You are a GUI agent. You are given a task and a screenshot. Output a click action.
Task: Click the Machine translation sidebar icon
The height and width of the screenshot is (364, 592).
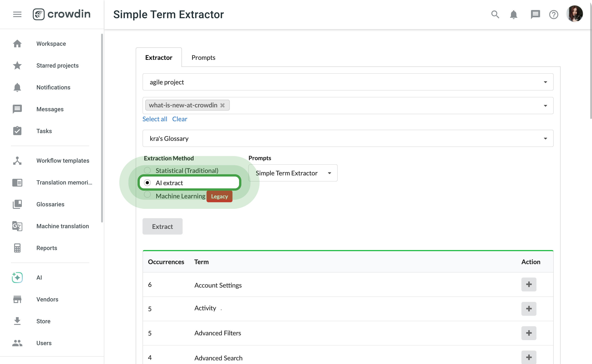click(17, 226)
